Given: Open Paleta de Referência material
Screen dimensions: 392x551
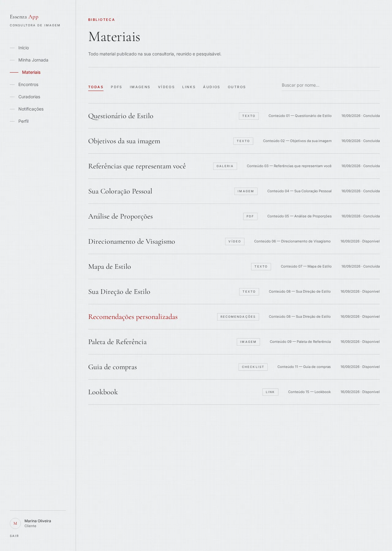Looking at the screenshot, I should click(117, 342).
